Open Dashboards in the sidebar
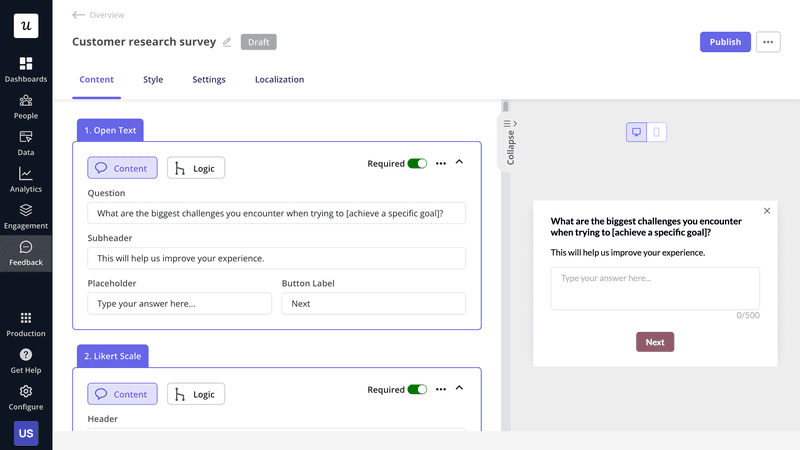 (x=26, y=70)
